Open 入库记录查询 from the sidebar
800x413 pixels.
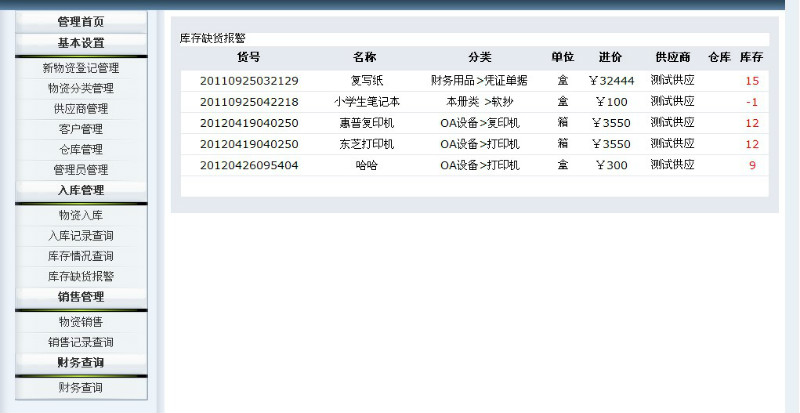click(80, 235)
